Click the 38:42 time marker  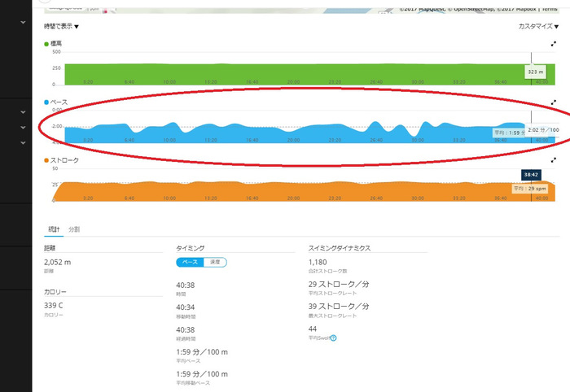pyautogui.click(x=531, y=175)
